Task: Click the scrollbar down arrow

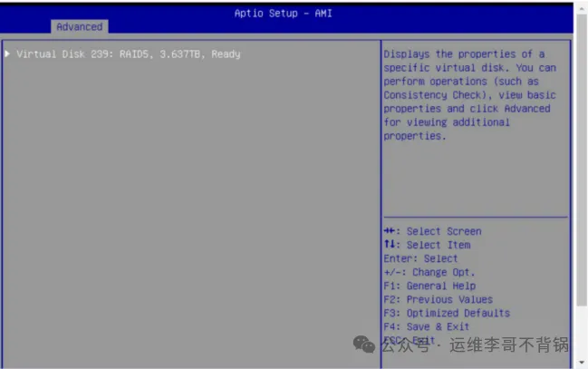Action: (x=582, y=363)
